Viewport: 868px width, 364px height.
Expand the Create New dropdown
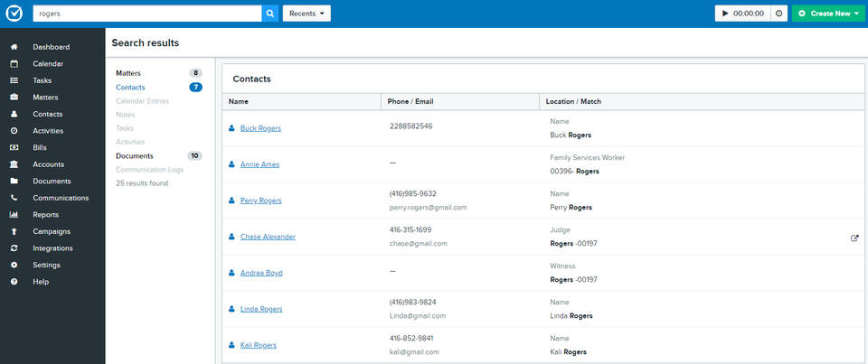pyautogui.click(x=827, y=14)
